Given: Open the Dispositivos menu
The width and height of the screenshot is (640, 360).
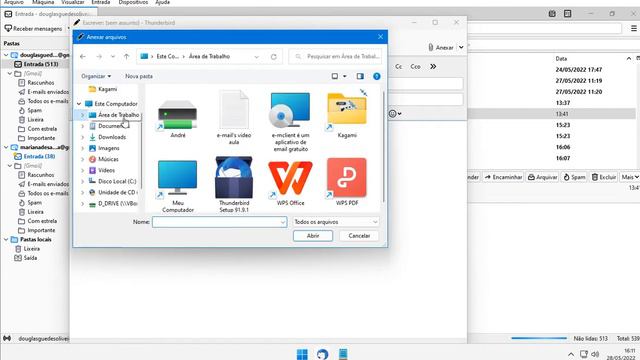Looking at the screenshot, I should (x=133, y=2).
